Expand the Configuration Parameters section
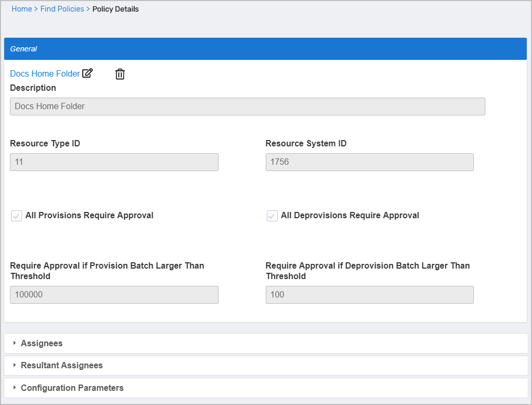The height and width of the screenshot is (405, 532). pos(72,388)
